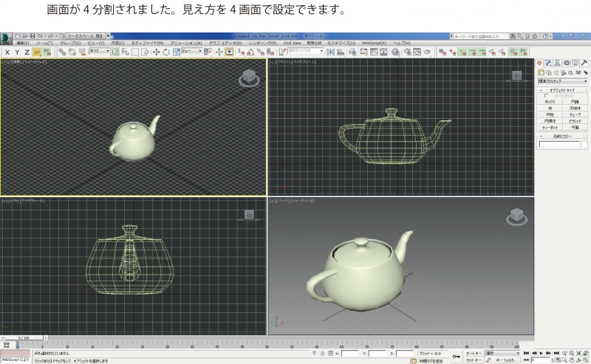Open the モディファイヤ(M) menu
Image resolution: width=591 pixels, height=364 pixels.
[148, 43]
